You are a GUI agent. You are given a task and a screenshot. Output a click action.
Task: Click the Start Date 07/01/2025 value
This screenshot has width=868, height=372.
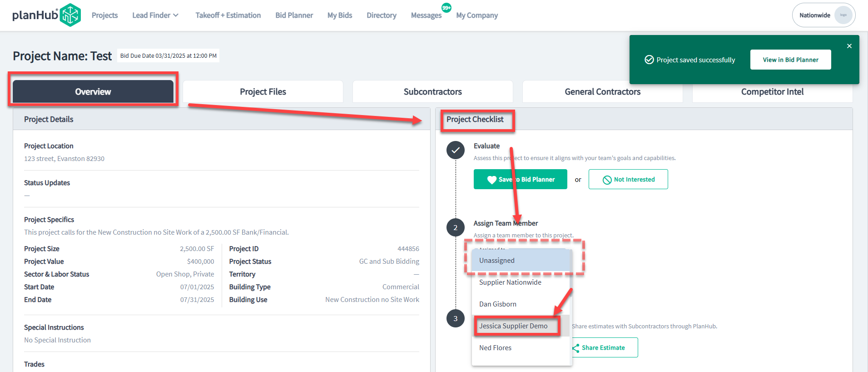pyautogui.click(x=197, y=287)
